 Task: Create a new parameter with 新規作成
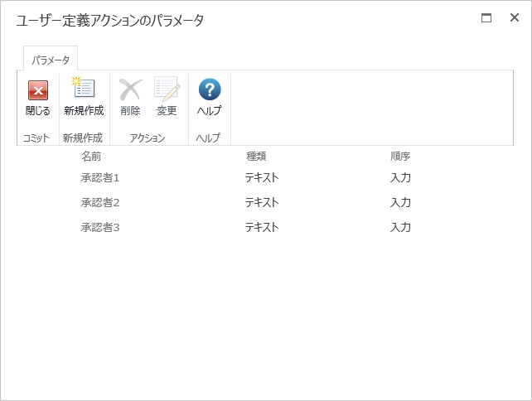tap(84, 89)
